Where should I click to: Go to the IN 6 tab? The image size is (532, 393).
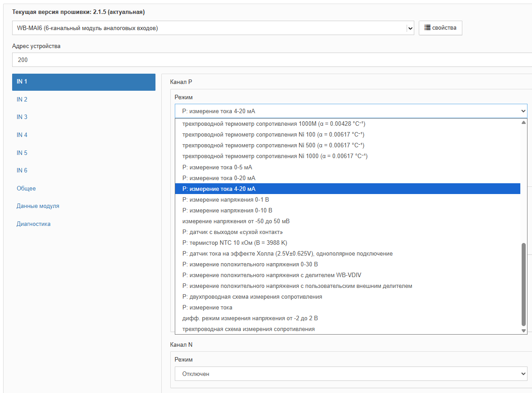pyautogui.click(x=22, y=170)
